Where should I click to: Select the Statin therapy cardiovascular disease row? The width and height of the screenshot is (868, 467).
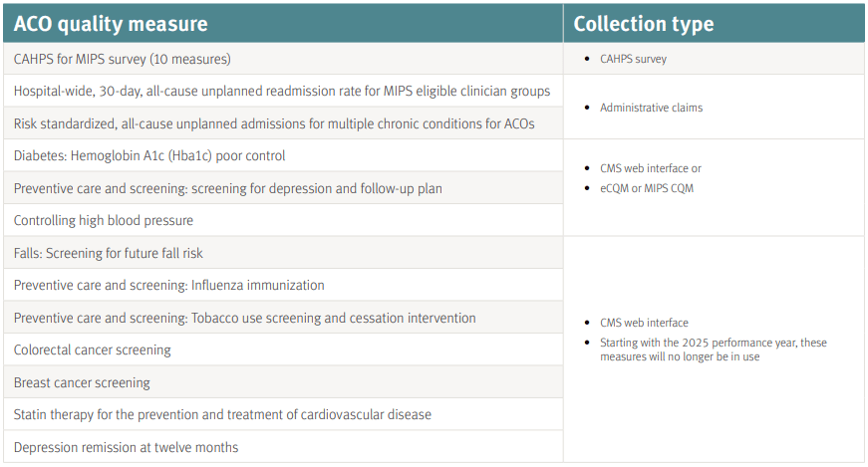click(x=283, y=414)
